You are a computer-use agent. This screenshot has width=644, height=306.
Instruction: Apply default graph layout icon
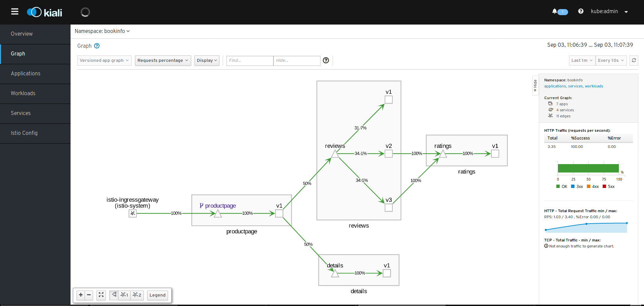click(114, 295)
